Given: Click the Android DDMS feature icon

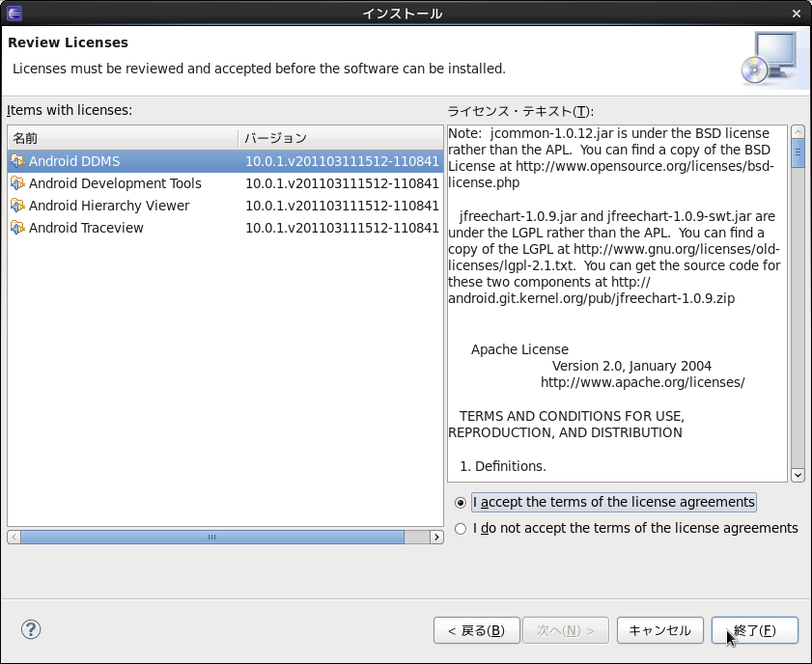Looking at the screenshot, I should point(17,161).
